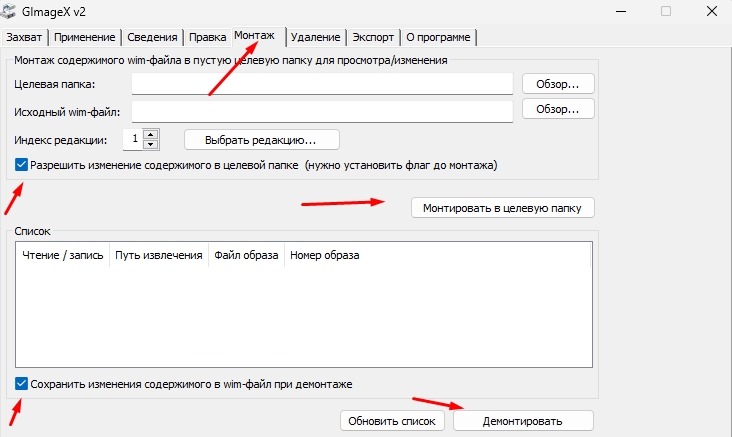
Task: Browse for target folder with Обзор button
Action: pos(558,84)
